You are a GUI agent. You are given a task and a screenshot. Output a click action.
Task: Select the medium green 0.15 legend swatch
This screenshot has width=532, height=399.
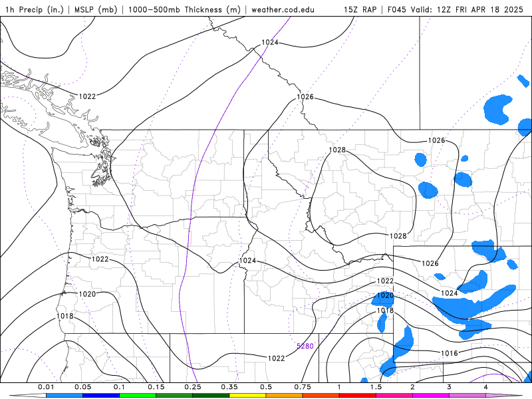point(174,395)
